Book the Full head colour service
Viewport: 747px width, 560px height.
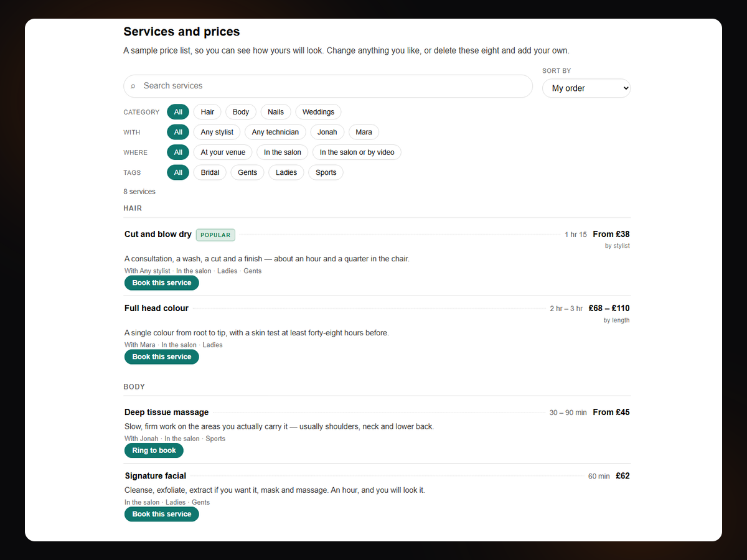tap(162, 357)
